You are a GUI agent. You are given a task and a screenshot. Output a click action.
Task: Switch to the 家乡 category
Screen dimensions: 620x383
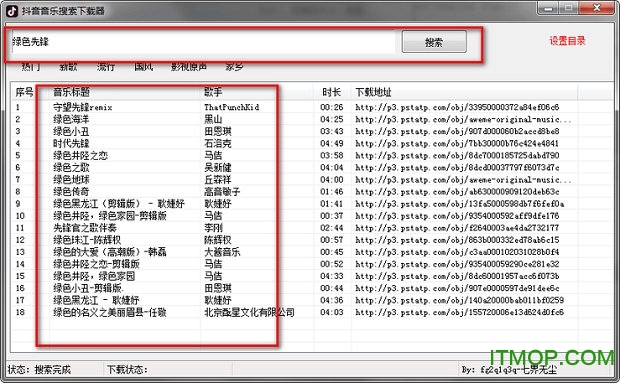pyautogui.click(x=234, y=67)
